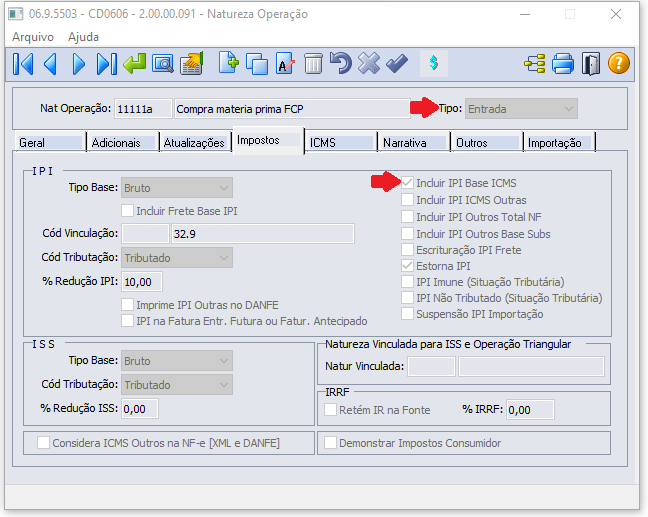Click the Natur Vinculada code field

click(431, 366)
